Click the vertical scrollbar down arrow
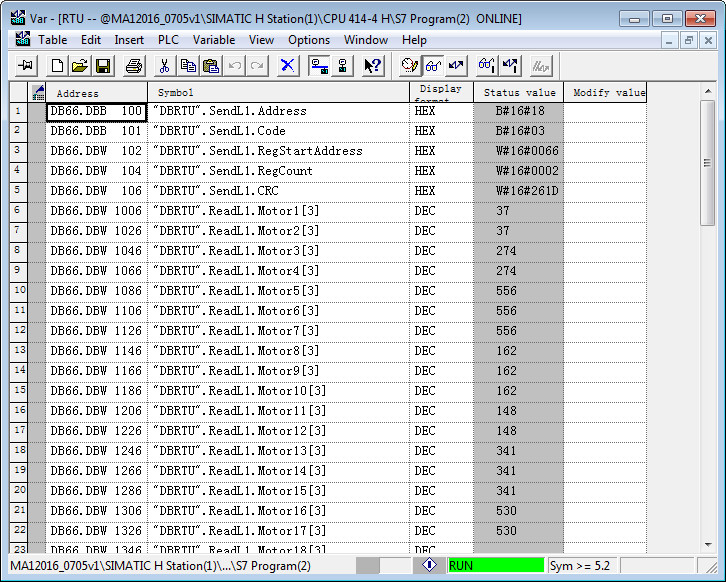Screen dimensions: 726x582 [x=708, y=544]
